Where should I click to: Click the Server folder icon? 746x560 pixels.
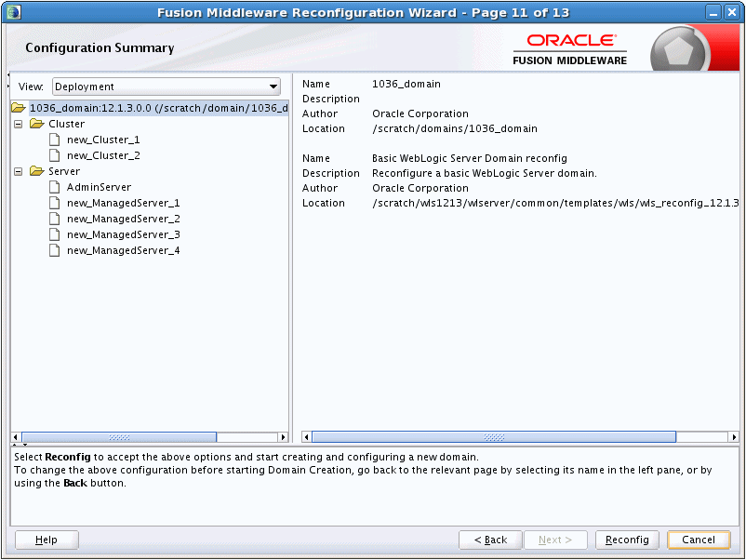37,171
